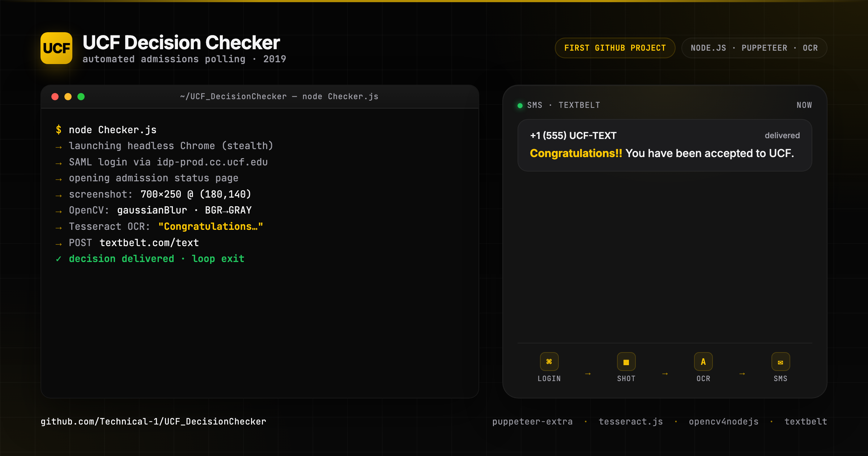Click the green terminal zoom dot
This screenshot has width=868, height=456.
coord(81,97)
